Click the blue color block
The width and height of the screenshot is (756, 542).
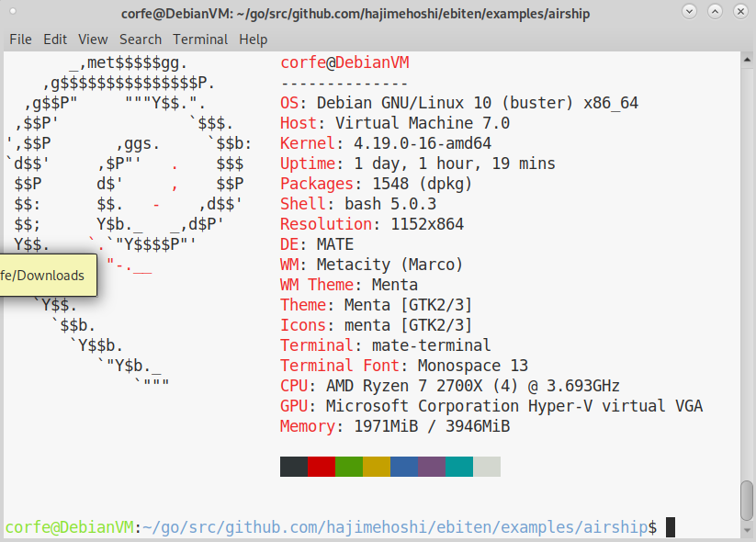pos(404,467)
